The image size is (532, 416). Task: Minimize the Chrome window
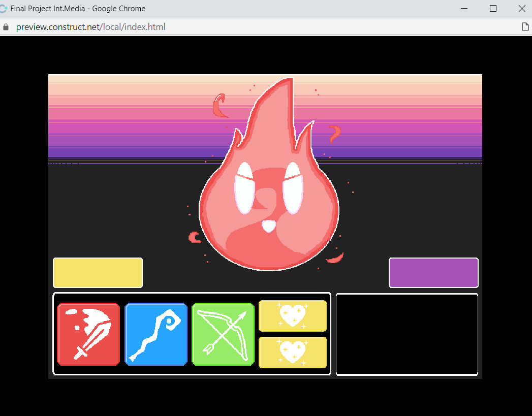point(464,9)
